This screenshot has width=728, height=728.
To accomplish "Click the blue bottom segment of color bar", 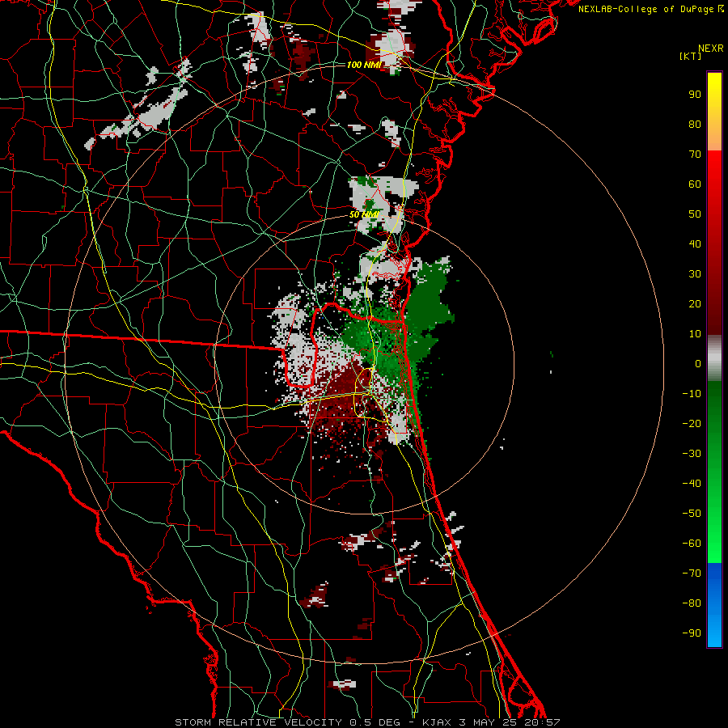I will 714,605.
